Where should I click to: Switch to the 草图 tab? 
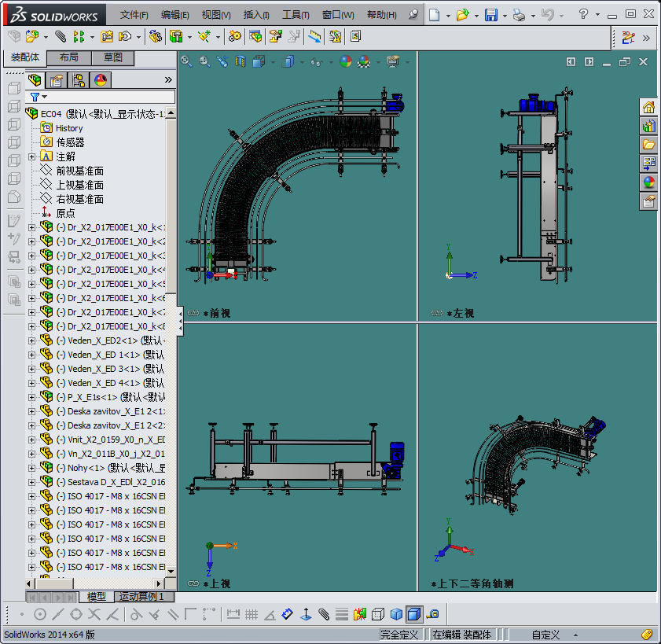coord(113,57)
